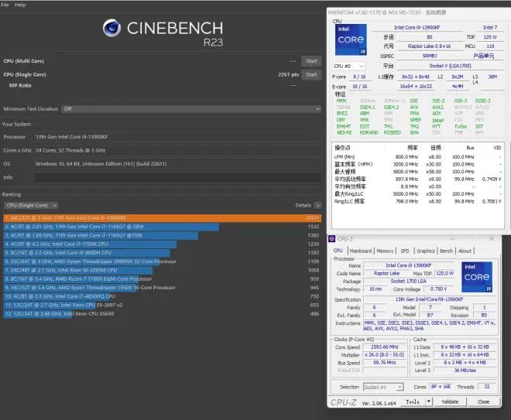Switch to the Mainboard tab in CPU-Z

pos(360,251)
